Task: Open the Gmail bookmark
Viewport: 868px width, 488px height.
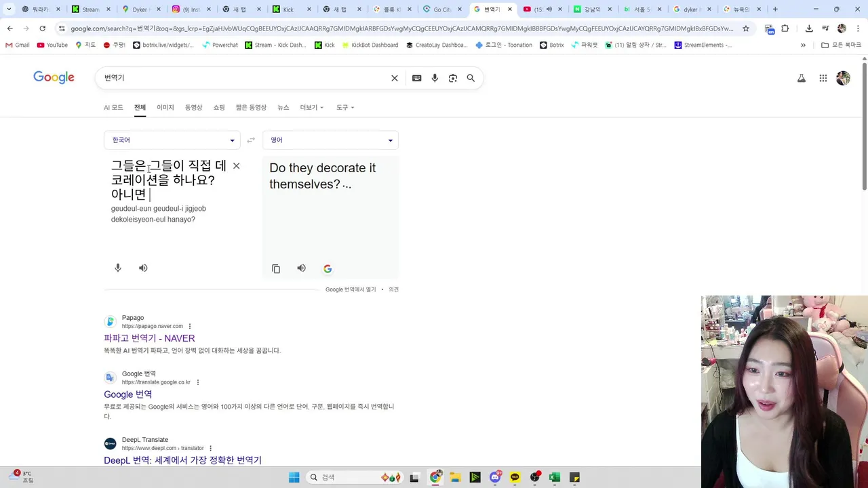Action: pyautogui.click(x=17, y=45)
